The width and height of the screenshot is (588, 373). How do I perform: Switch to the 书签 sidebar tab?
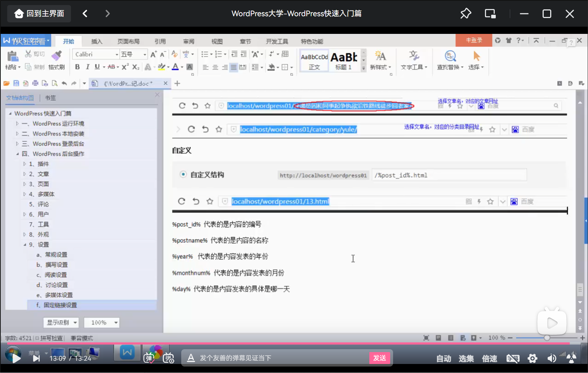pyautogui.click(x=50, y=98)
